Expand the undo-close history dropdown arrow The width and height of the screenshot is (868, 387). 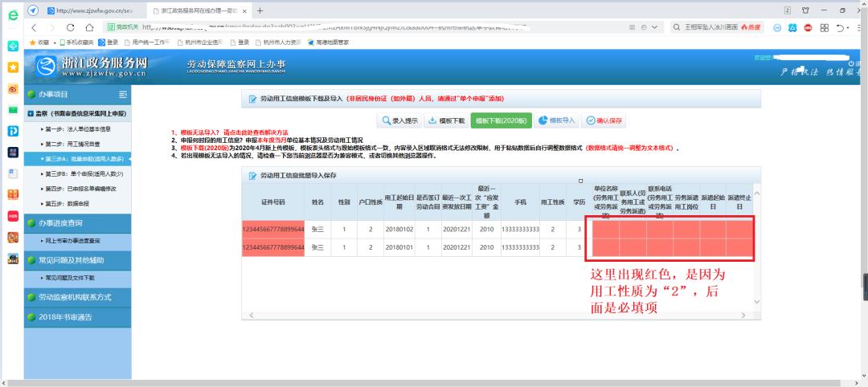point(848,27)
